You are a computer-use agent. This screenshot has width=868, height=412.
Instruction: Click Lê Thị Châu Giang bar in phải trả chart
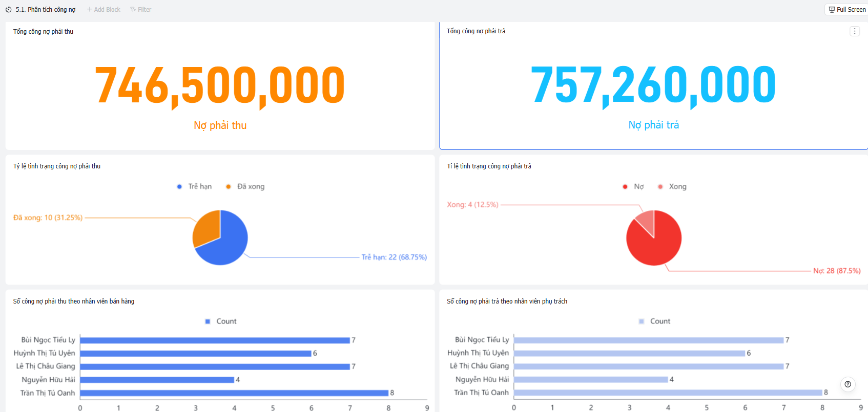point(649,366)
